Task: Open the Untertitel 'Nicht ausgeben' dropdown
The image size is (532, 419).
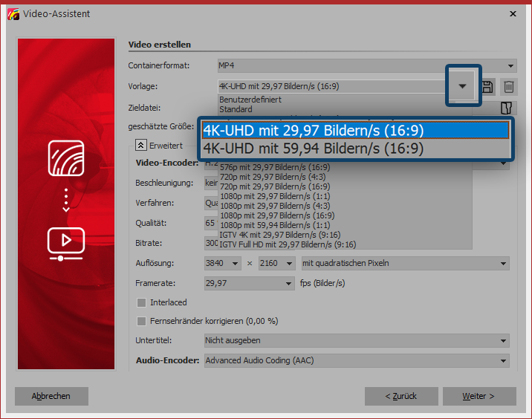Action: click(357, 341)
